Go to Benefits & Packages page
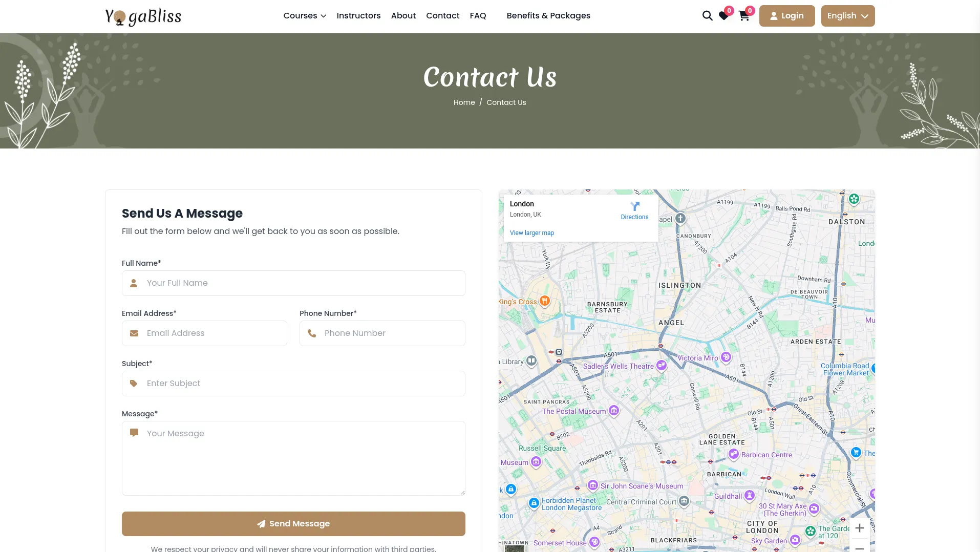 548,16
